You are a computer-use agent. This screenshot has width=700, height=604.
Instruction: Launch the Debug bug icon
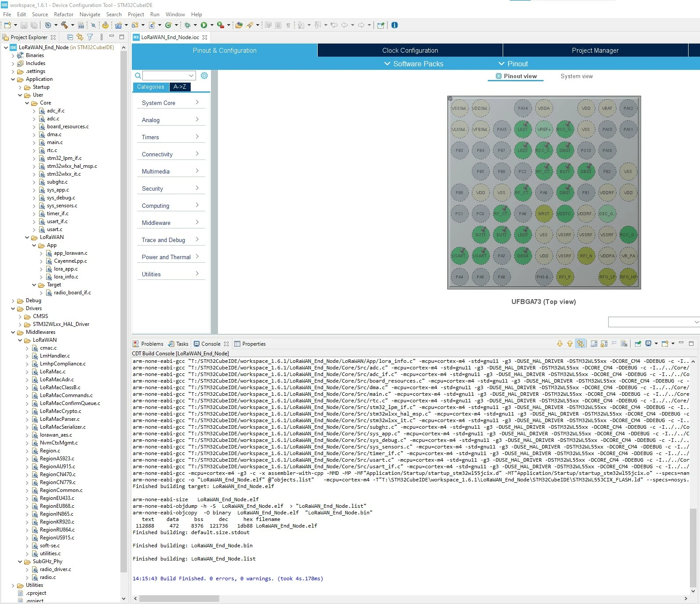coord(187,25)
